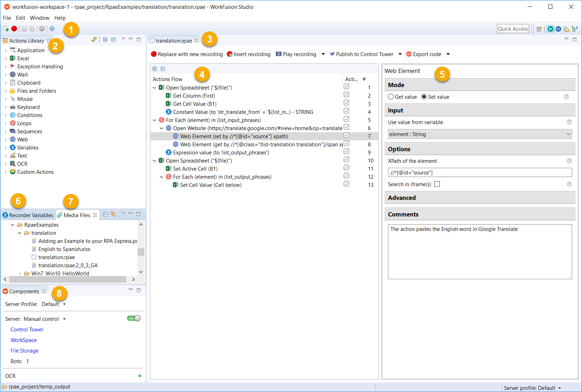This screenshot has height=392, width=582.
Task: Expand the Excel category in Actions Library
Action: [x=6, y=59]
